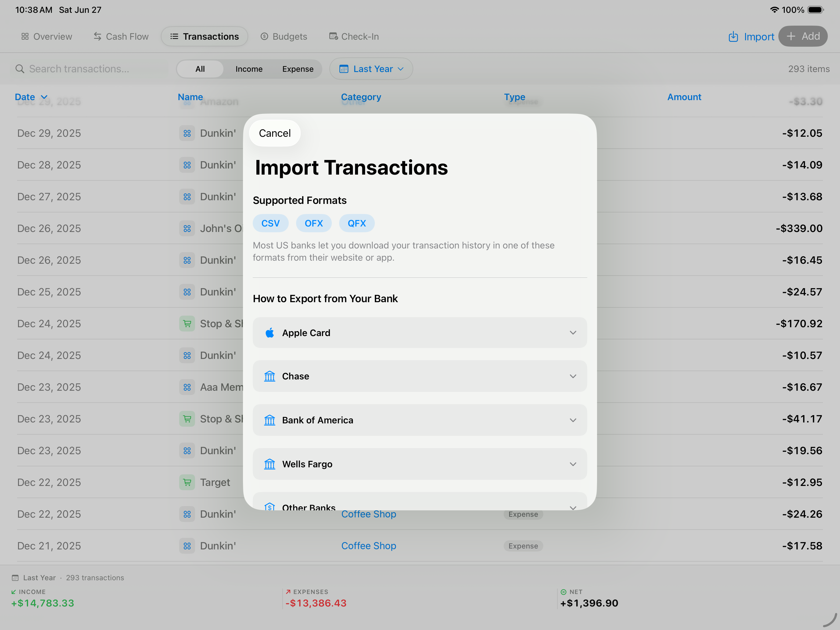Click the OFX format chip
840x630 pixels.
pyautogui.click(x=314, y=223)
